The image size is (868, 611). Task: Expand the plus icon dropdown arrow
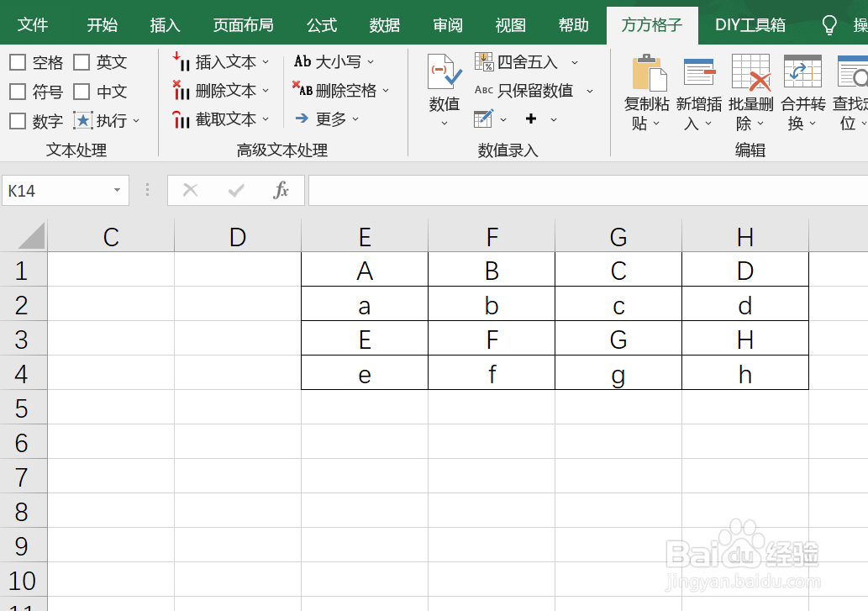[x=554, y=119]
